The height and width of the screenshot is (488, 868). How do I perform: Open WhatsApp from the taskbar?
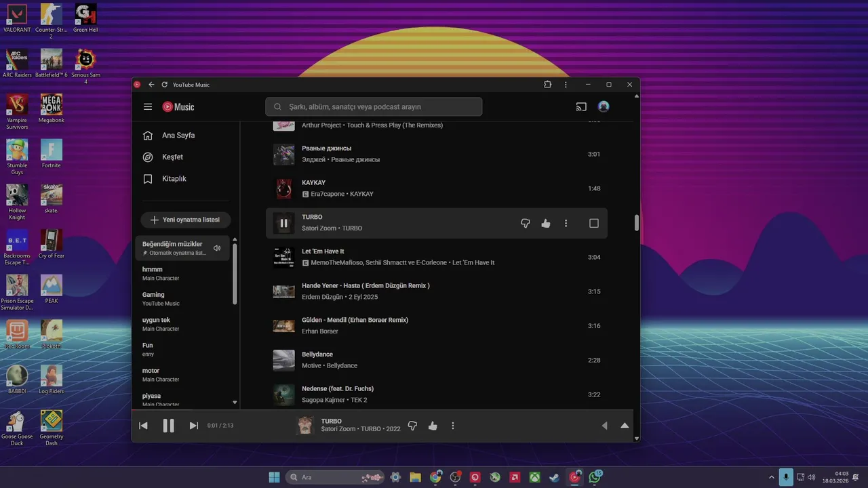tap(595, 477)
